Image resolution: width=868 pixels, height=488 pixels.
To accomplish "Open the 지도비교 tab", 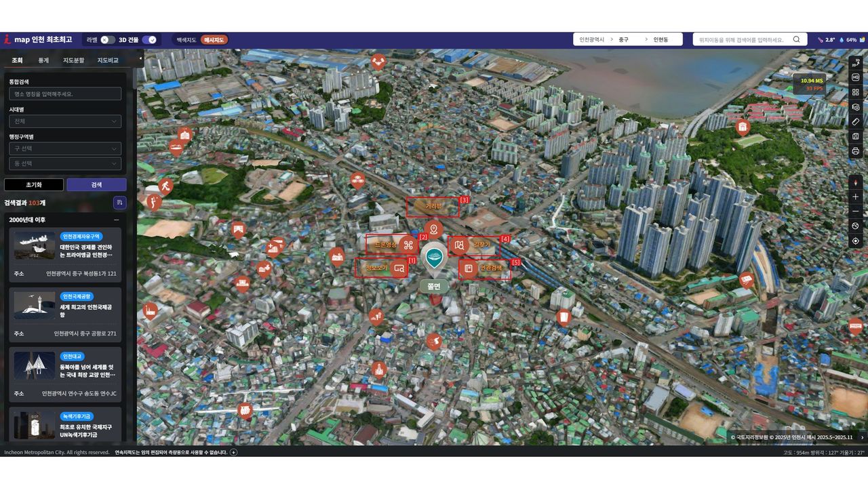I will (107, 60).
